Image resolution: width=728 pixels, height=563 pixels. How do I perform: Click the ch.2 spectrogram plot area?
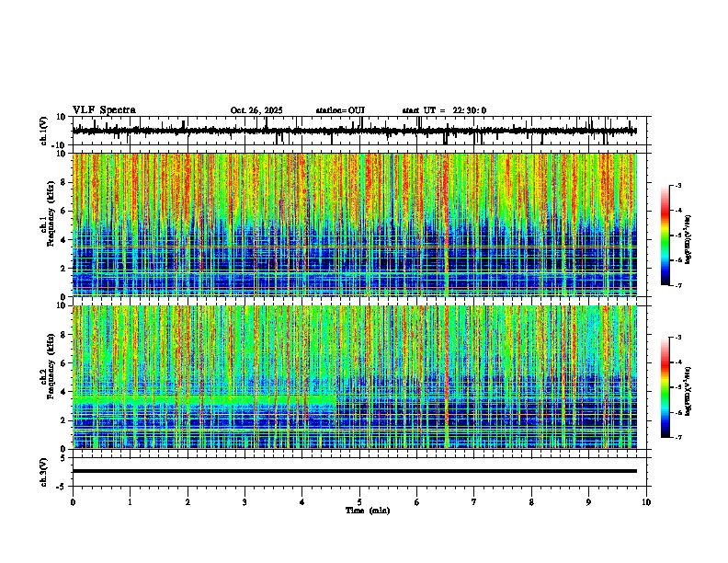(355, 377)
